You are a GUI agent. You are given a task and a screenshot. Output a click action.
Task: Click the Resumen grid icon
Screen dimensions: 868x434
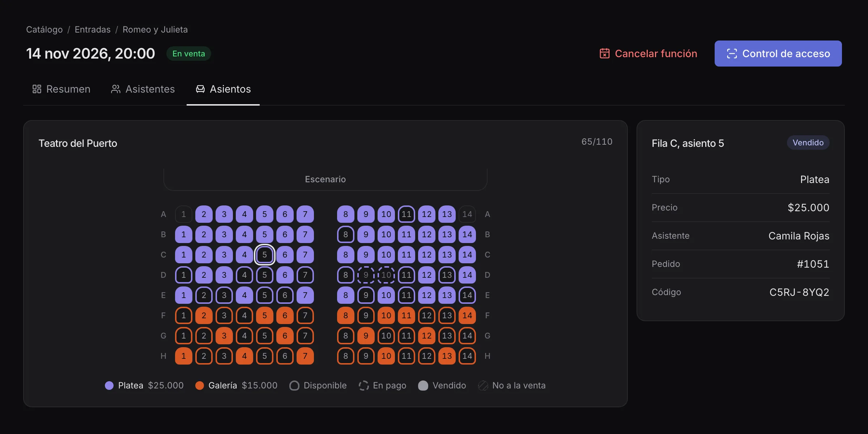coord(37,89)
